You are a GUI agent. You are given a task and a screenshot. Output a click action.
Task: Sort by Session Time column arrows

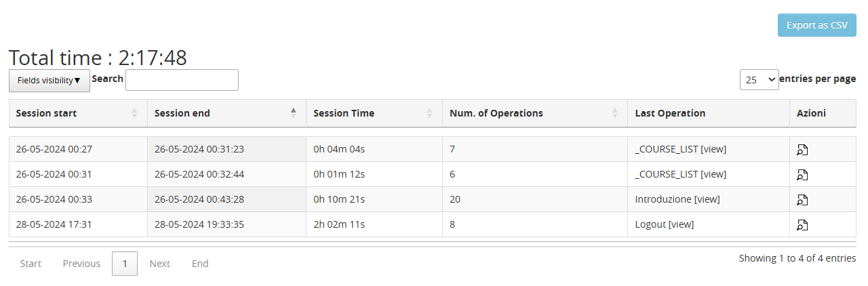click(x=429, y=113)
